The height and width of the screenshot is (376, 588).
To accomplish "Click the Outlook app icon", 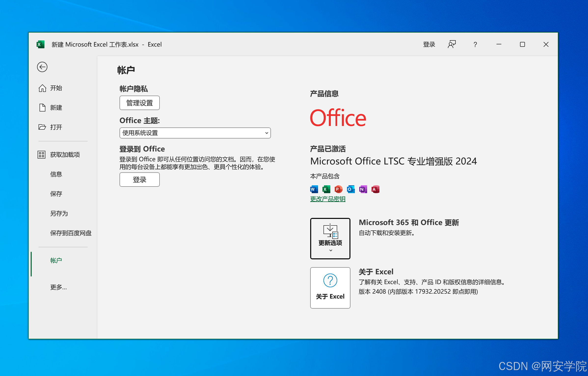I will 351,189.
